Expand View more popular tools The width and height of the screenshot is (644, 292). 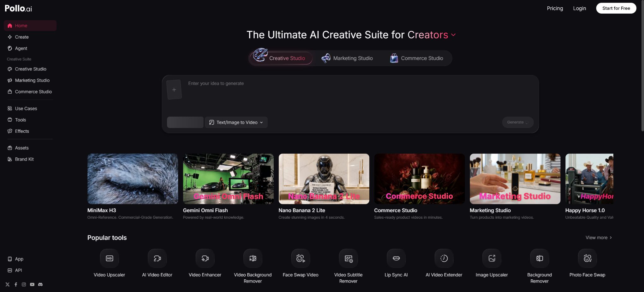coord(599,238)
